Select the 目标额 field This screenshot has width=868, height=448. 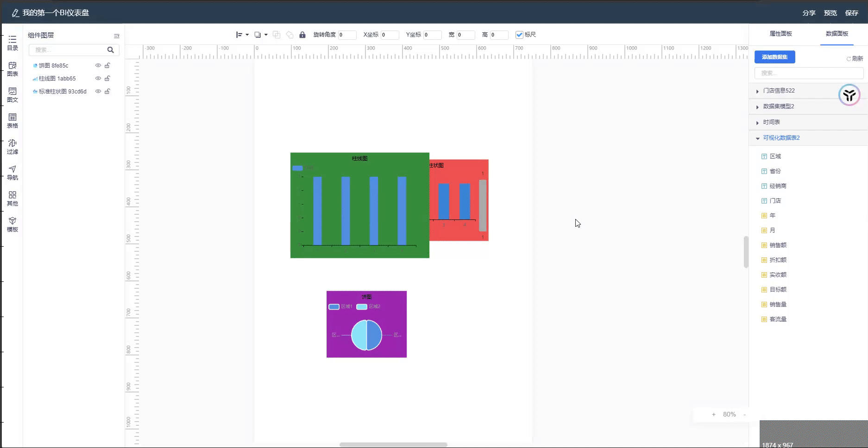778,290
